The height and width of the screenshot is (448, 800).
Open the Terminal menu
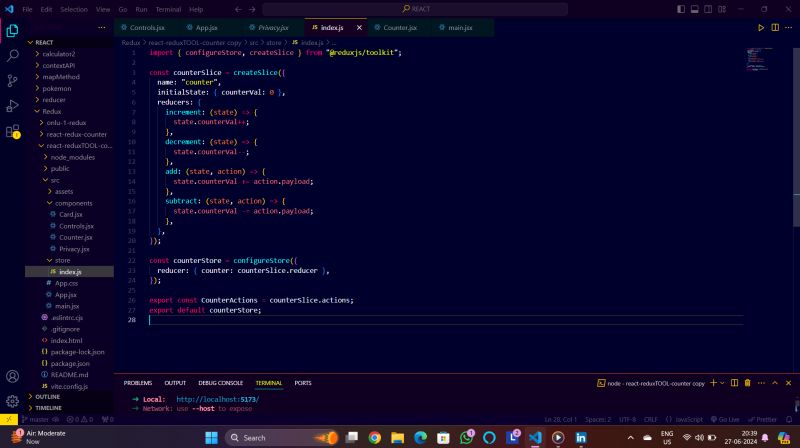[x=168, y=9]
